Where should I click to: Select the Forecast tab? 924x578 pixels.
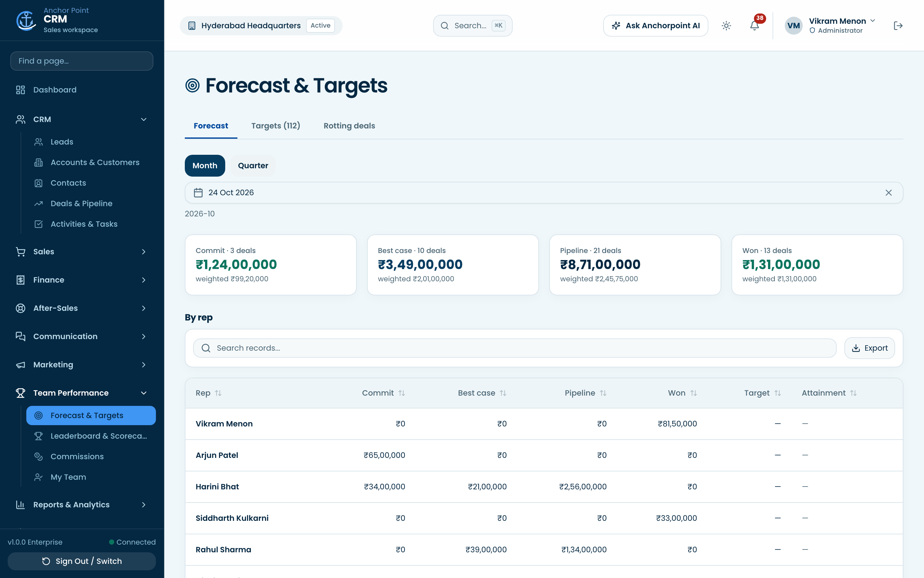click(211, 126)
